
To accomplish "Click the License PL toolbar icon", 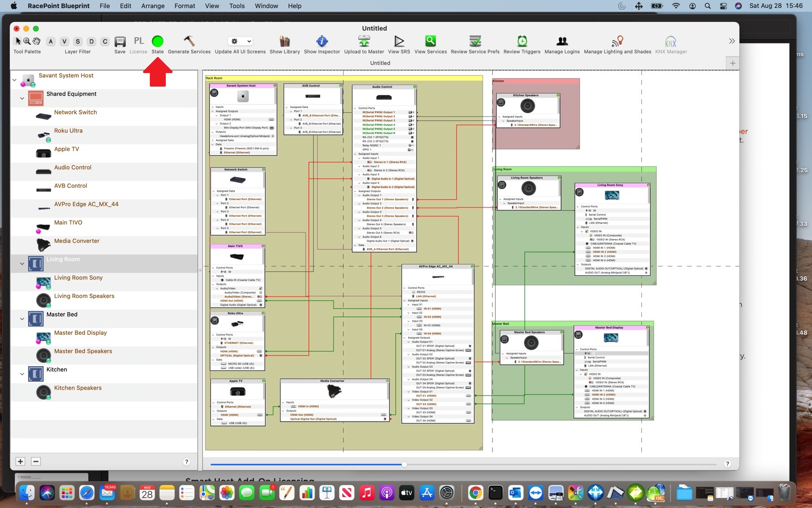I will point(139,41).
